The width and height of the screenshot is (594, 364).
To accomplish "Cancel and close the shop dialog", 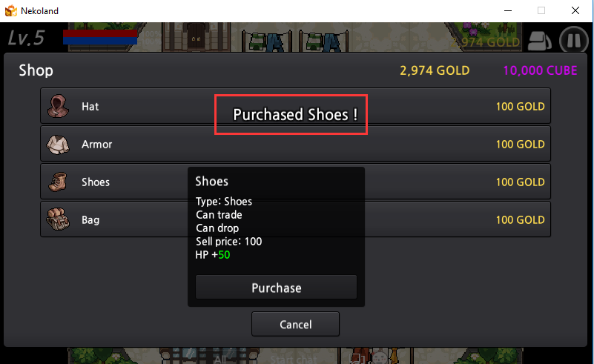I will 295,324.
